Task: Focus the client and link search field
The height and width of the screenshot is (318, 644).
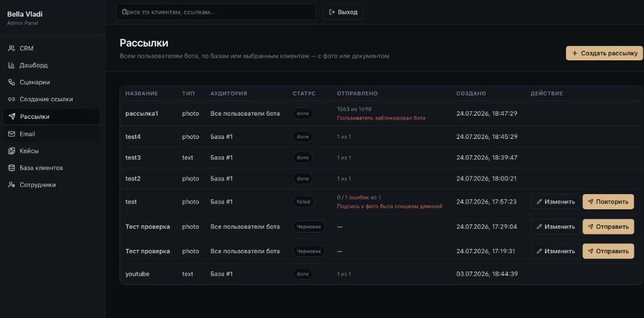Action: [x=216, y=12]
